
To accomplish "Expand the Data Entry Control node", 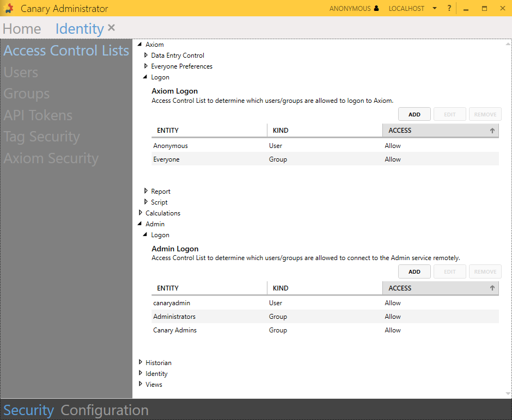I will pyautogui.click(x=146, y=55).
